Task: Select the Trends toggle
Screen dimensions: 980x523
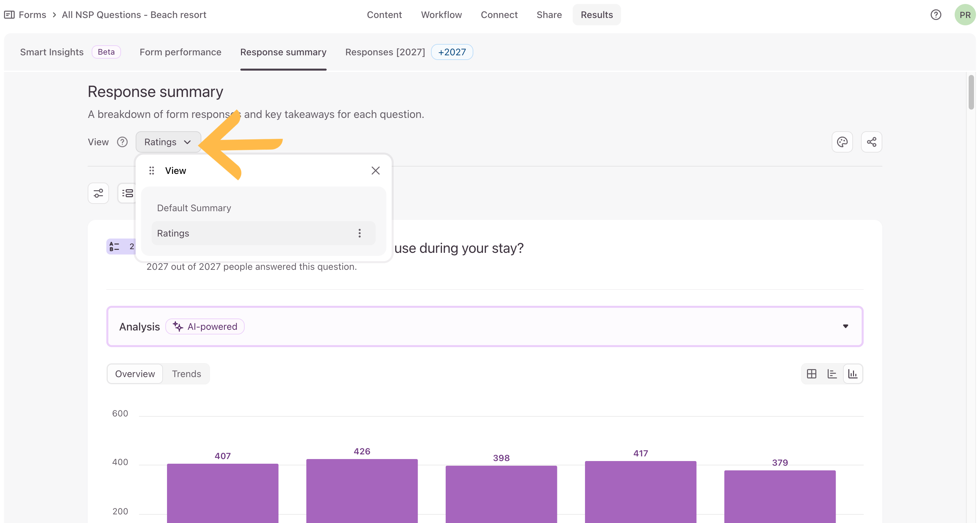Action: (x=186, y=374)
